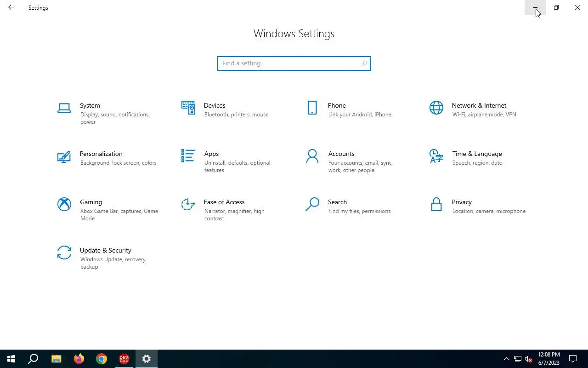Open the network status tray icon
588x368 pixels.
click(x=518, y=359)
